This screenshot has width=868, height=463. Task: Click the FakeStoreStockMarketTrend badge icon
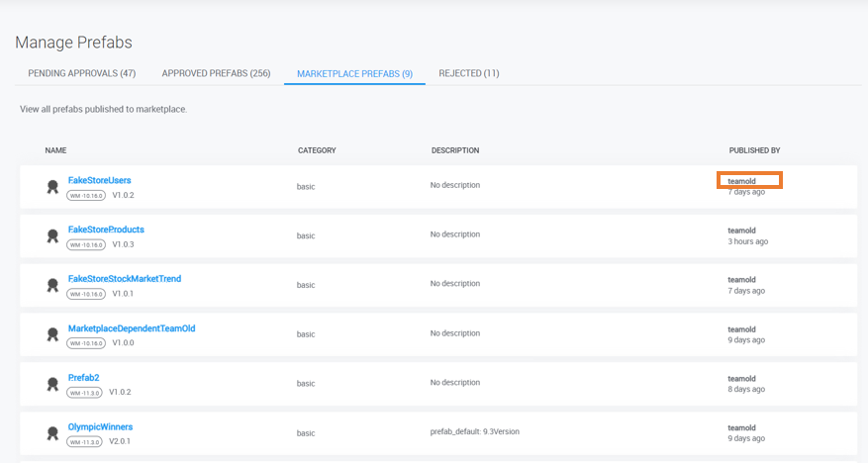(x=52, y=286)
